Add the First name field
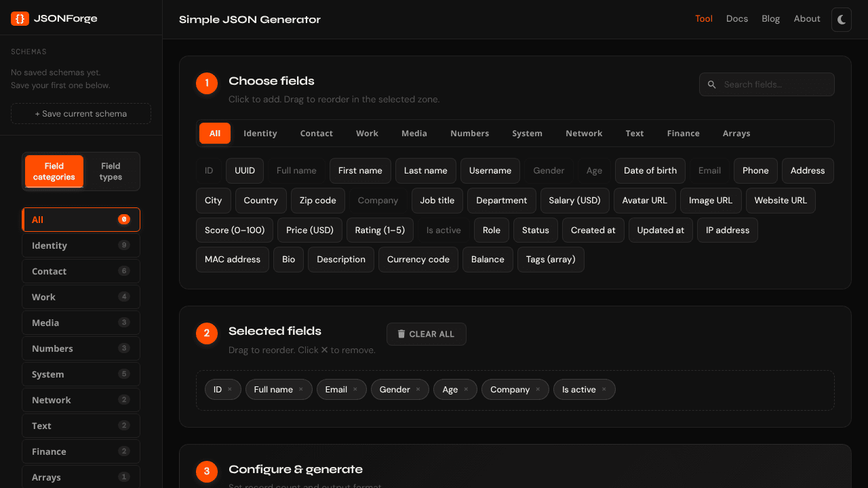This screenshot has width=868, height=488. (x=360, y=171)
